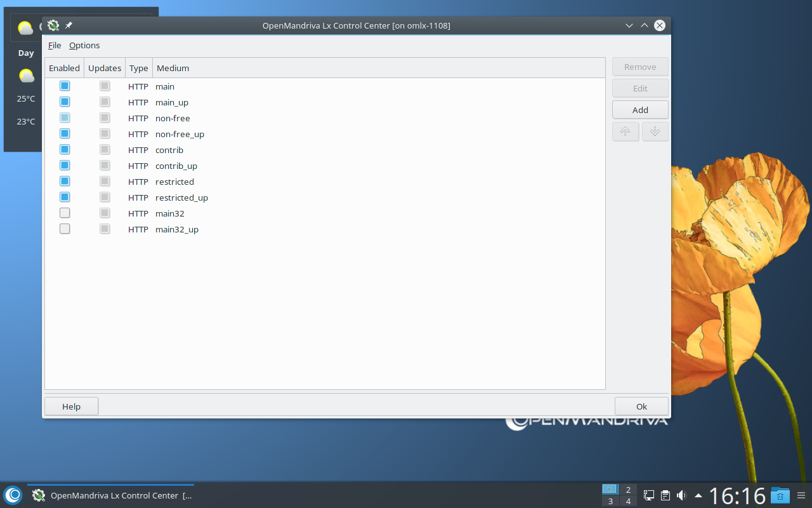Toggle Updates checkbox for main32 row
Viewport: 812px width, 508px height.
click(x=105, y=213)
